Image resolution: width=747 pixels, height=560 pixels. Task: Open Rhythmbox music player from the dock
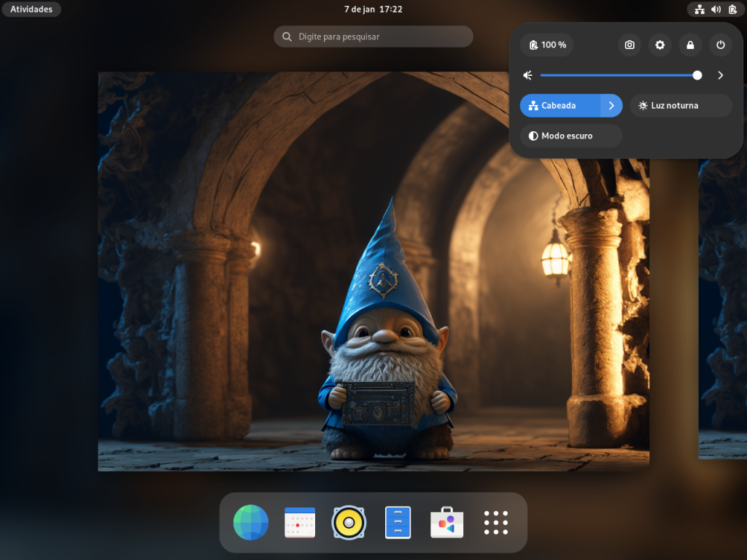(x=349, y=522)
